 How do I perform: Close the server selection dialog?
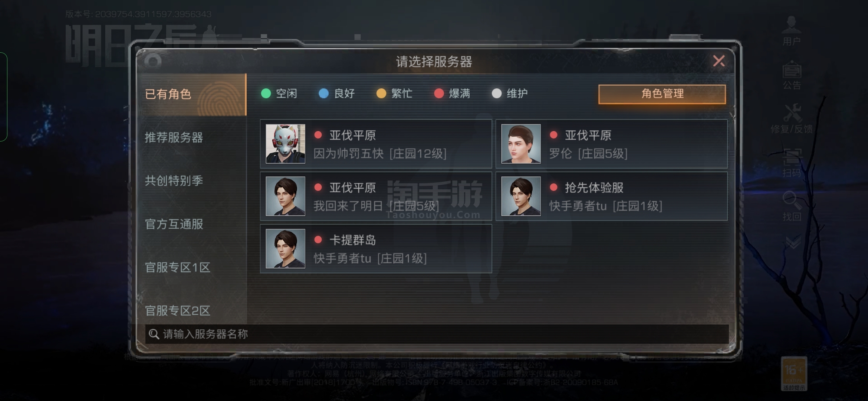719,61
